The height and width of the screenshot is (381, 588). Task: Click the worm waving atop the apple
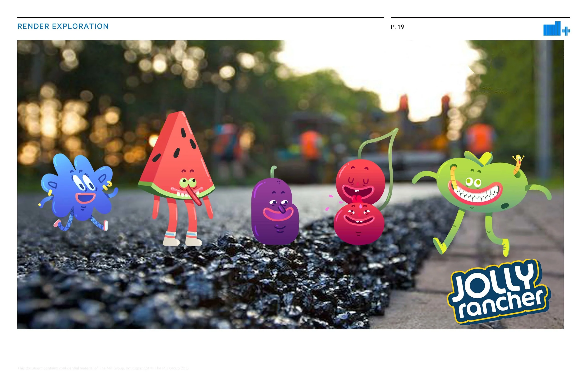[518, 164]
